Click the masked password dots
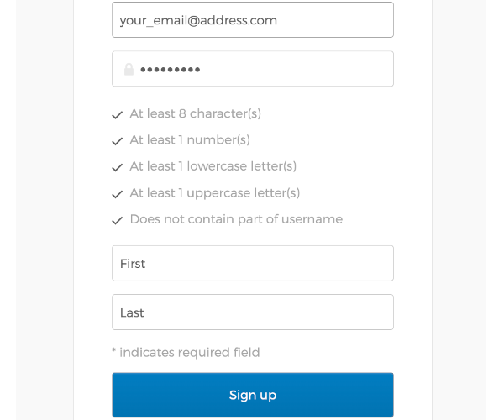Viewport: 504px width, 420px height. (171, 70)
